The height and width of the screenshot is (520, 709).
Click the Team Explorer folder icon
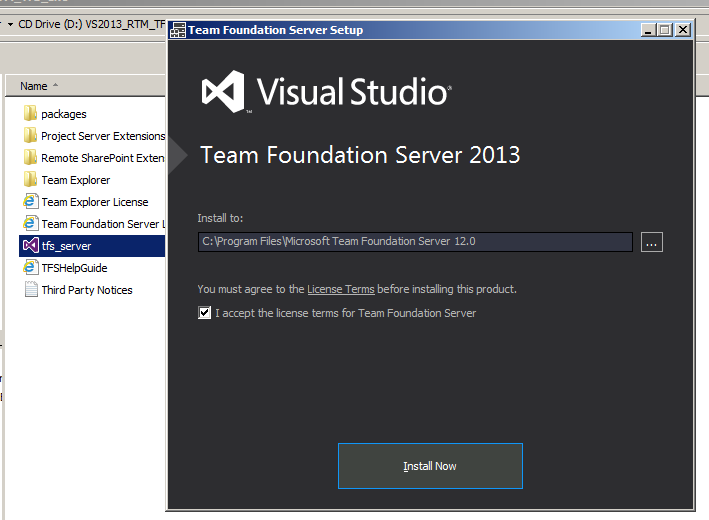30,180
